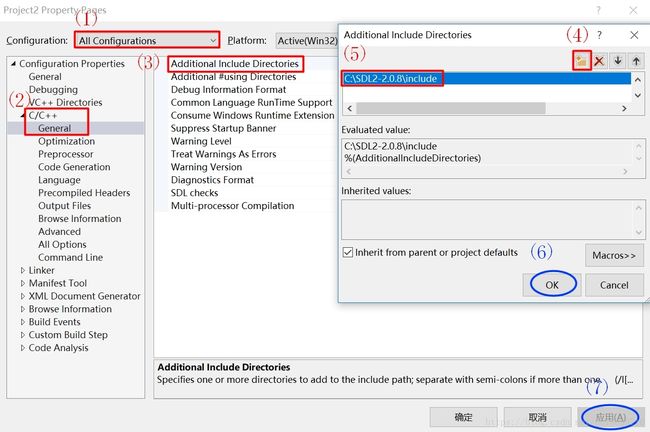
Task: Click the Delete line X icon
Action: [x=600, y=61]
